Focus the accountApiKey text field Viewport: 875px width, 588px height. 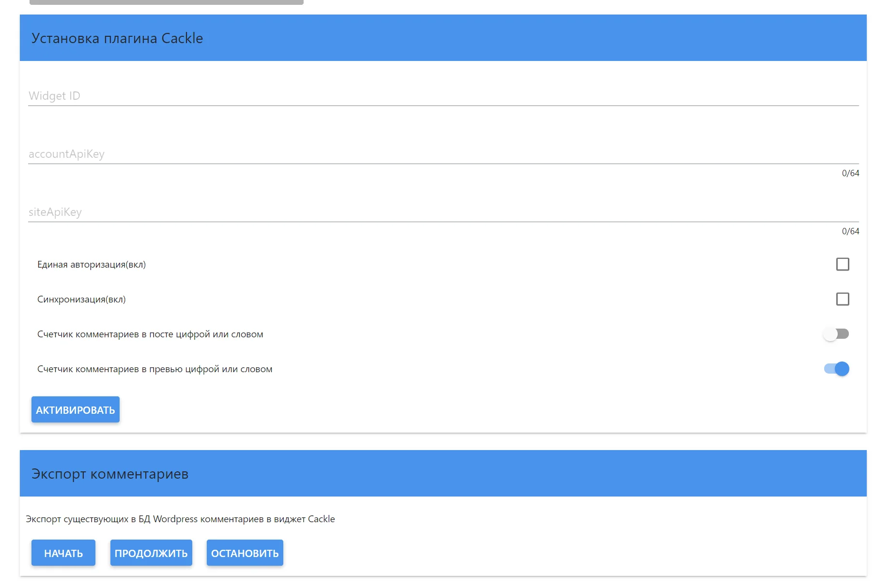click(x=443, y=154)
